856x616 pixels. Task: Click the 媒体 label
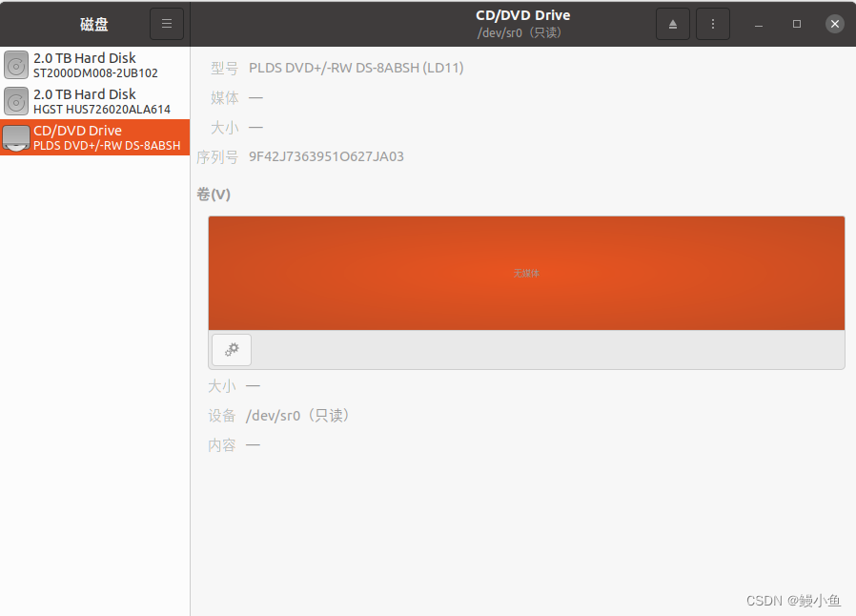click(224, 98)
